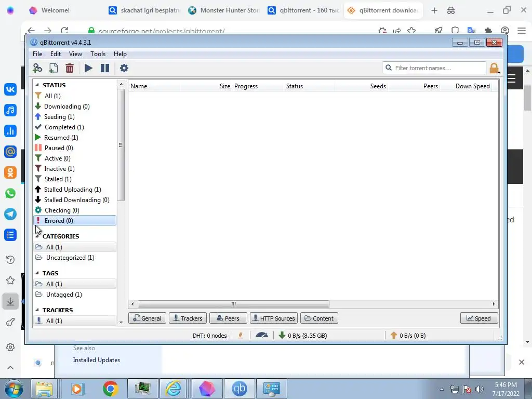Select the Resumed (1) filter
Screen dimensions: 532x399
pyautogui.click(x=75, y=137)
